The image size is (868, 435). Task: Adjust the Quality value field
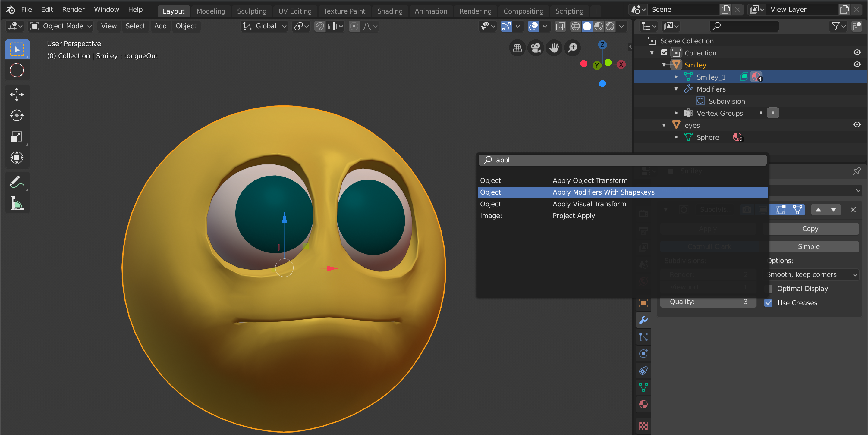click(708, 302)
